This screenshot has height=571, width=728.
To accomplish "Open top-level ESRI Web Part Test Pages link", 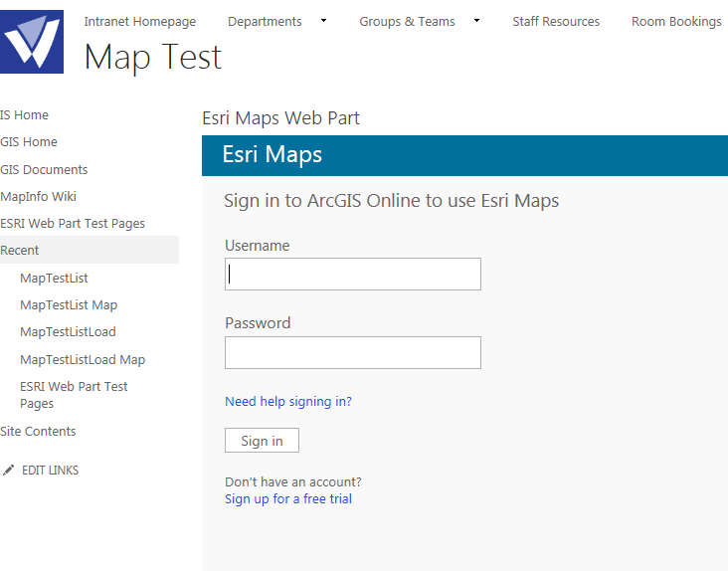I will point(73,224).
